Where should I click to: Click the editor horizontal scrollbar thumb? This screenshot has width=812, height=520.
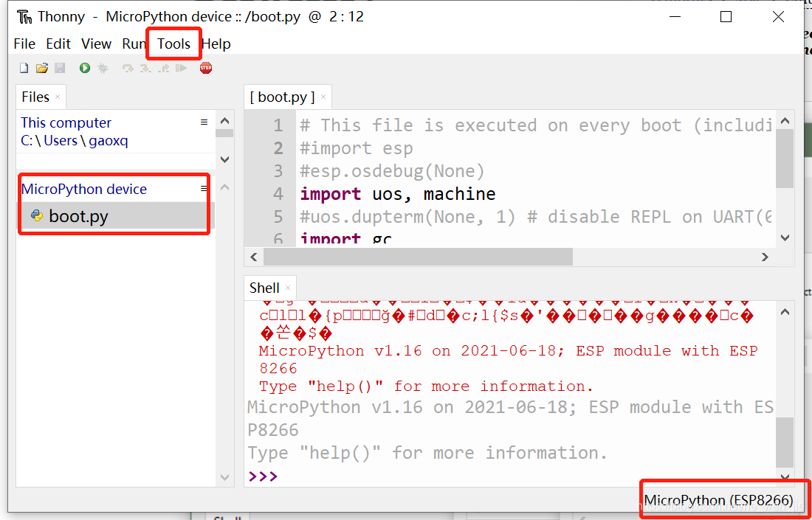(417, 257)
